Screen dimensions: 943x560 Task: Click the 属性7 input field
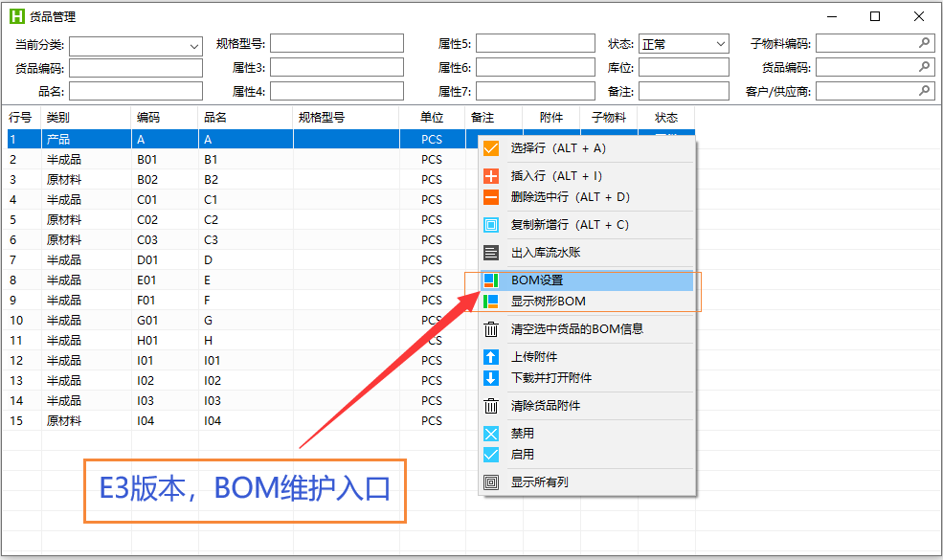coord(535,91)
